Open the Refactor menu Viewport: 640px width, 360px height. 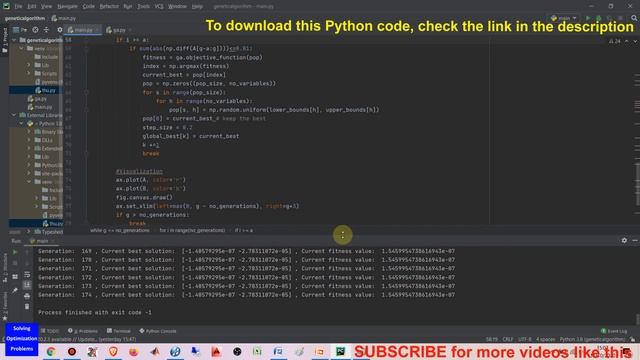click(x=109, y=7)
